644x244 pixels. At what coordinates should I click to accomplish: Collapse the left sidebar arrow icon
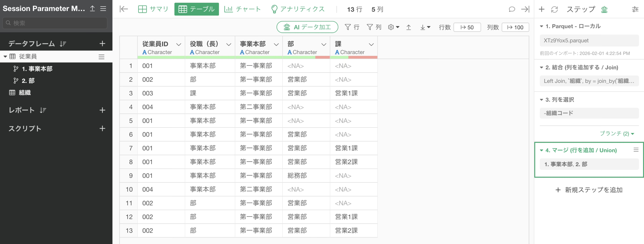pos(124,9)
